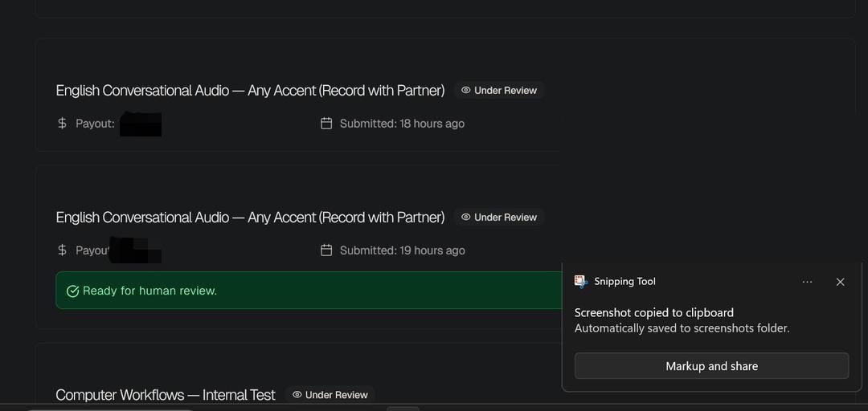The image size is (868, 411).
Task: Open Computer Workflows — Internal Test title
Action: (x=166, y=394)
